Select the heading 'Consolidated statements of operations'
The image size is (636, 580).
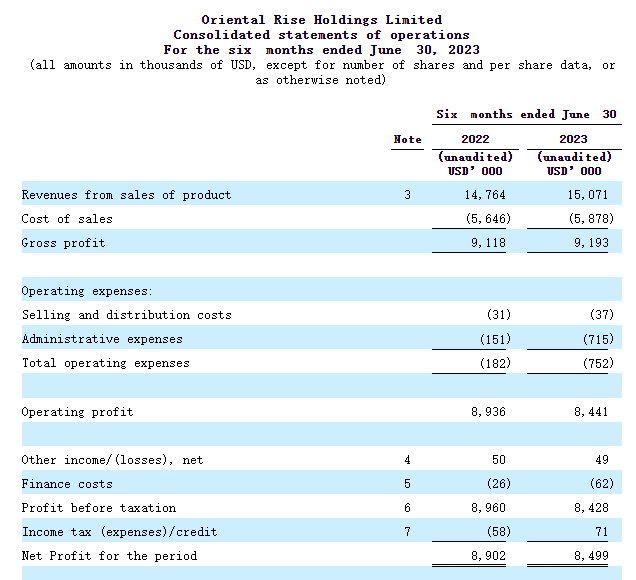(321, 35)
